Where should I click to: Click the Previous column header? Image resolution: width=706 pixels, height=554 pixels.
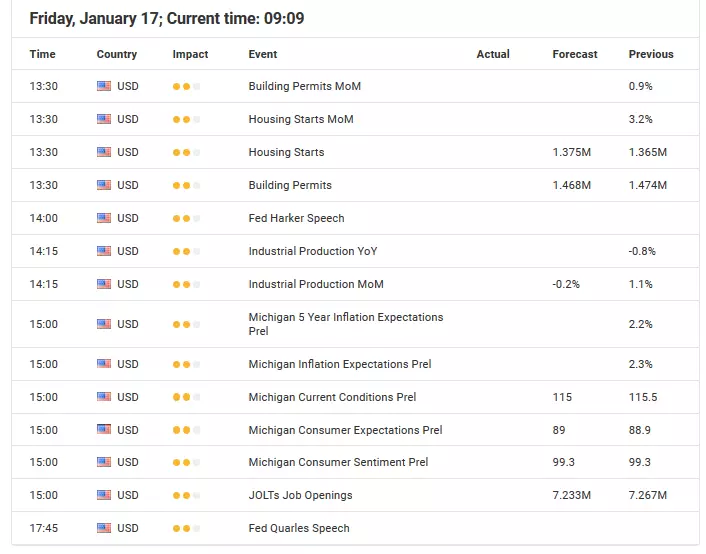[651, 54]
